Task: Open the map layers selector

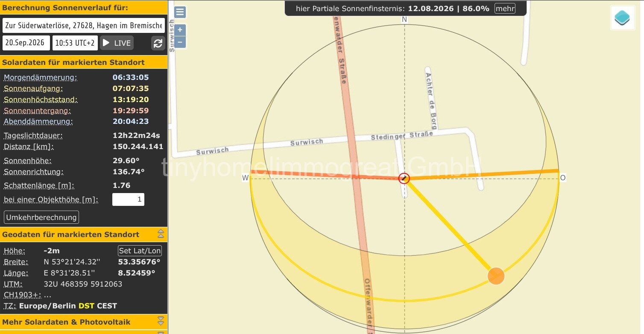Action: pyautogui.click(x=622, y=18)
